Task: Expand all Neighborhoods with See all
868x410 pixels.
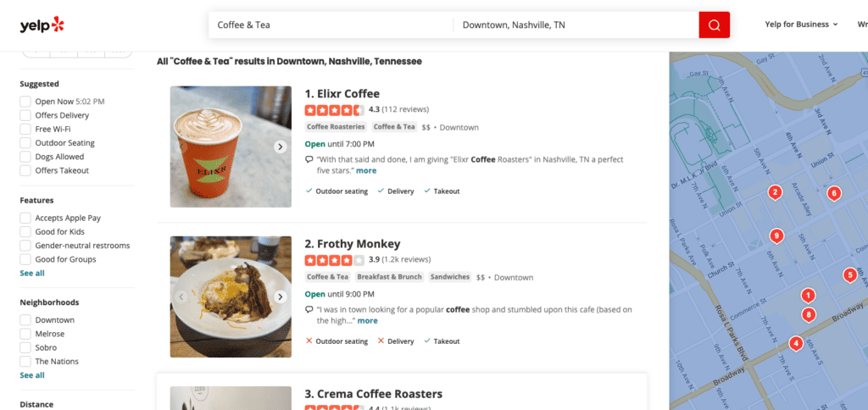Action: point(32,375)
